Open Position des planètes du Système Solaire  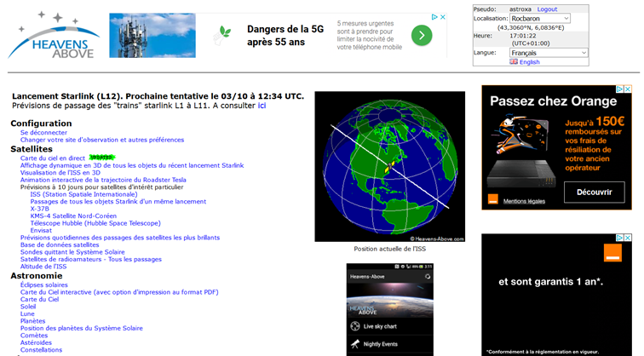(82, 329)
